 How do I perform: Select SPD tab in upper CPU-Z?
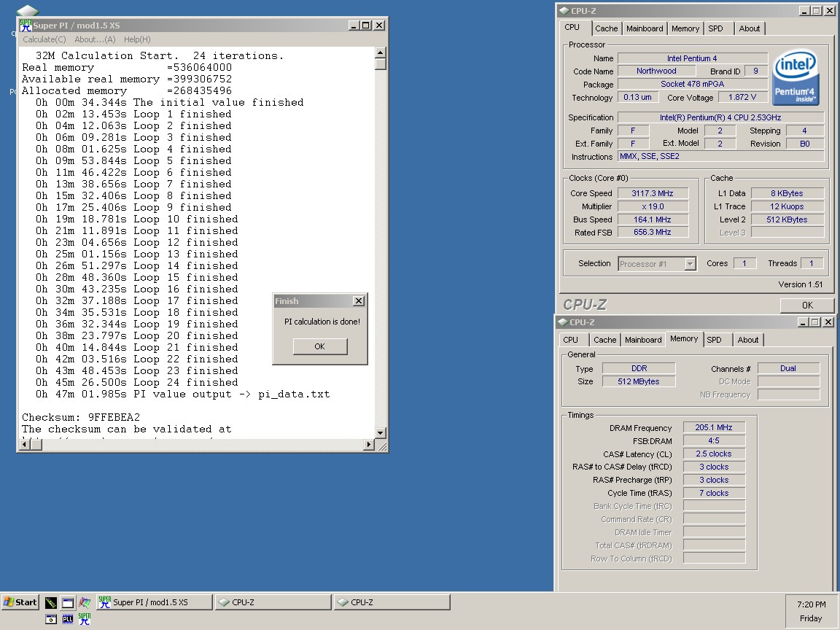tap(716, 28)
